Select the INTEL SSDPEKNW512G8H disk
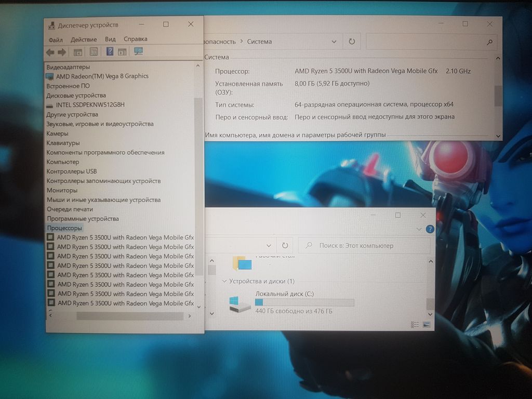Screen dimensions: 532x399 (x=90, y=105)
